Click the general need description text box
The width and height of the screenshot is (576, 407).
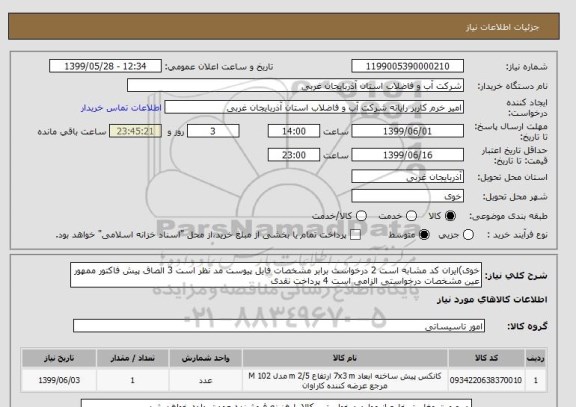[276, 275]
